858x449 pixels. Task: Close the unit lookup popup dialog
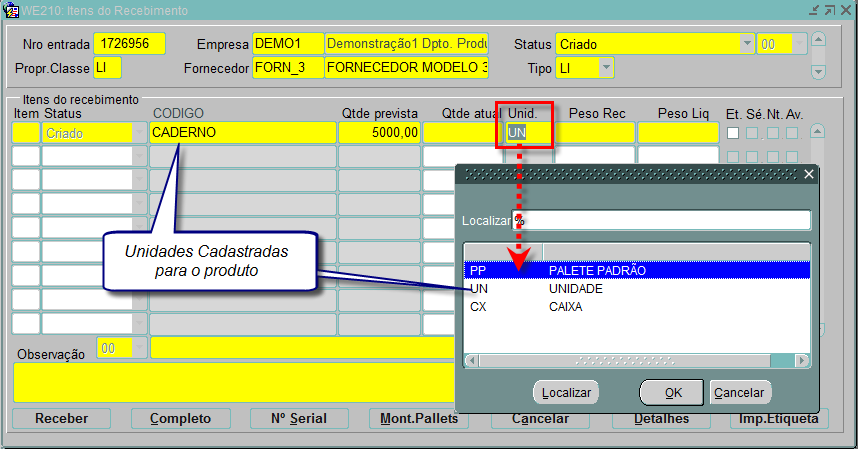point(809,174)
